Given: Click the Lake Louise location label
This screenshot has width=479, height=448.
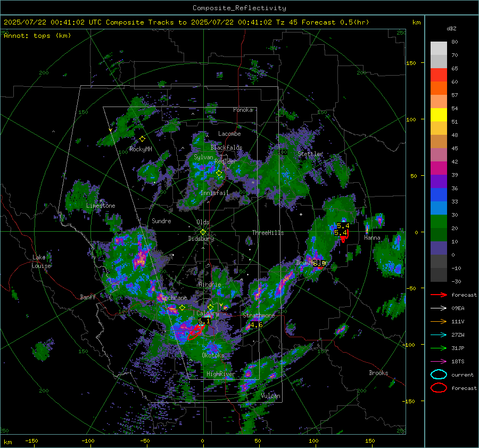Looking at the screenshot, I should 41,262.
